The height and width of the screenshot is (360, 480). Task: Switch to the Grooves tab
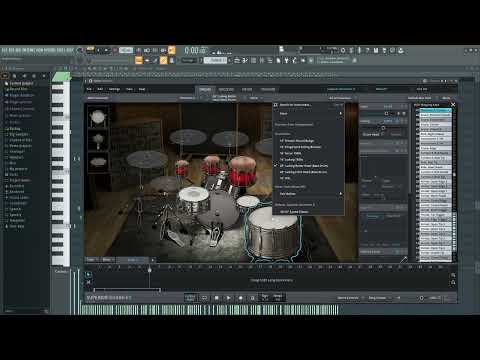tap(226, 89)
